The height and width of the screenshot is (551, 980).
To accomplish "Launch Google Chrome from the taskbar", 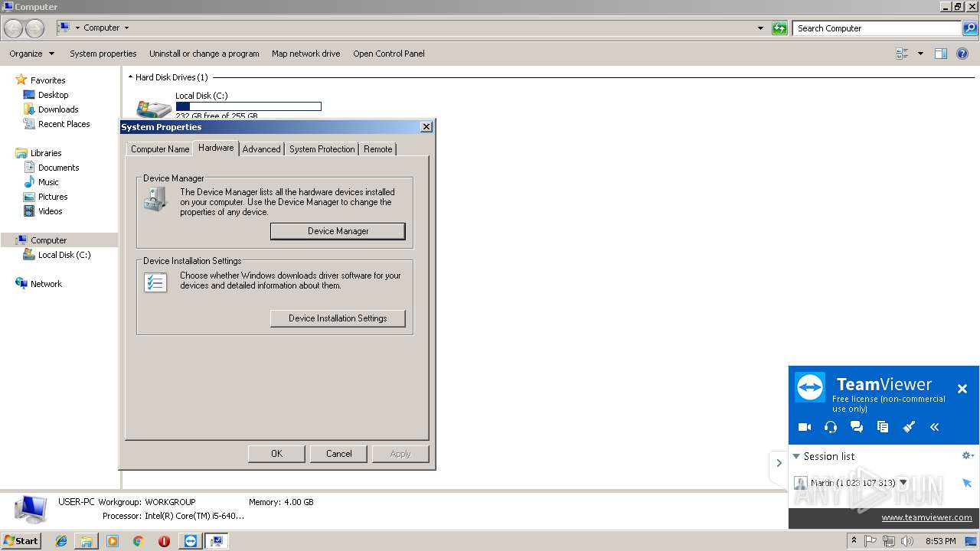I will (138, 541).
